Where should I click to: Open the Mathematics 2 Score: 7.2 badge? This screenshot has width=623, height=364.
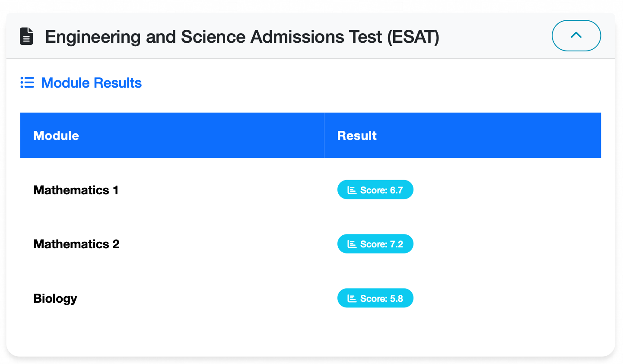375,244
